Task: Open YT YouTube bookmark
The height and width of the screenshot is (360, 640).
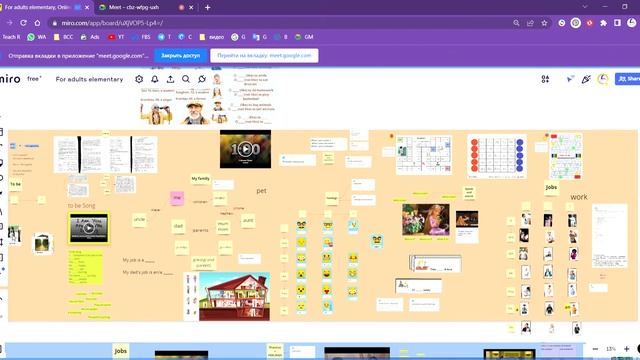Action: coord(116,37)
